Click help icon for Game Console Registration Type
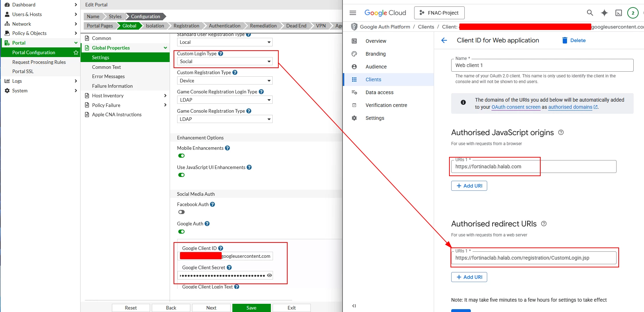The height and width of the screenshot is (312, 644). click(249, 111)
